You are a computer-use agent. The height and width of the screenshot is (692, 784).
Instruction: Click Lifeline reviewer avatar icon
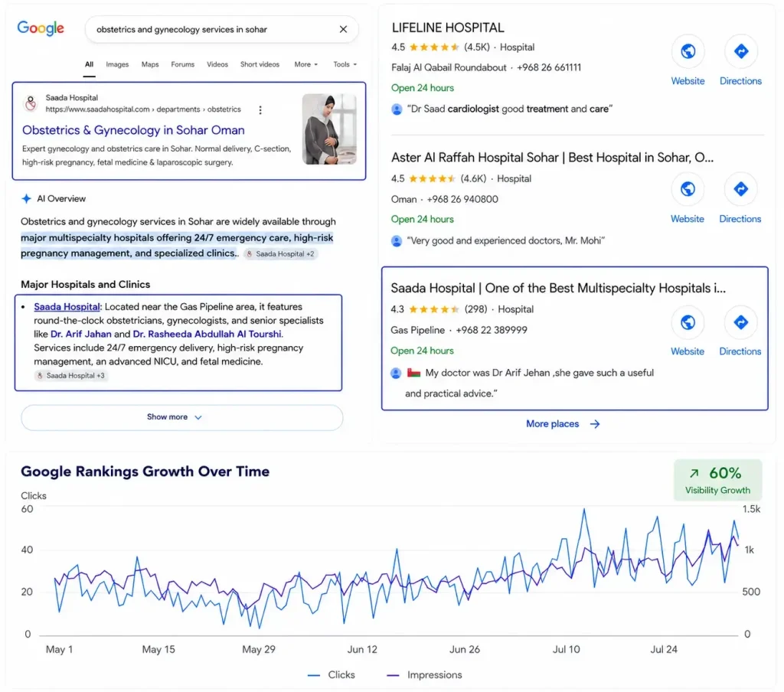[x=397, y=109]
